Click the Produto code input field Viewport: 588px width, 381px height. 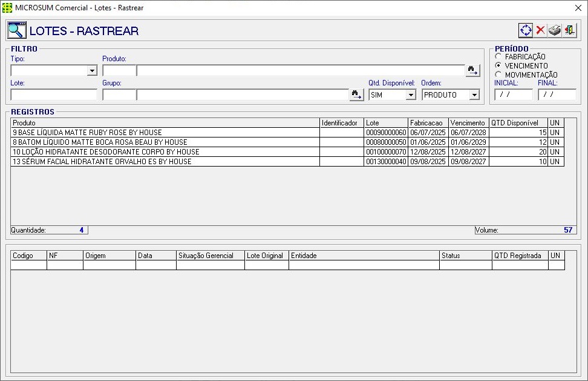tap(119, 71)
